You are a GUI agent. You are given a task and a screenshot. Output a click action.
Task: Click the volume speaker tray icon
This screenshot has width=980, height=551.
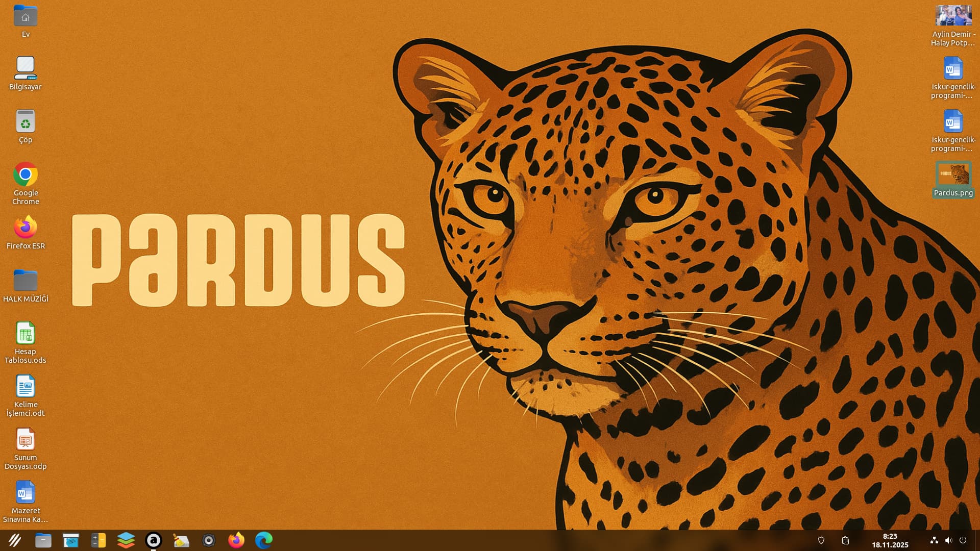948,540
